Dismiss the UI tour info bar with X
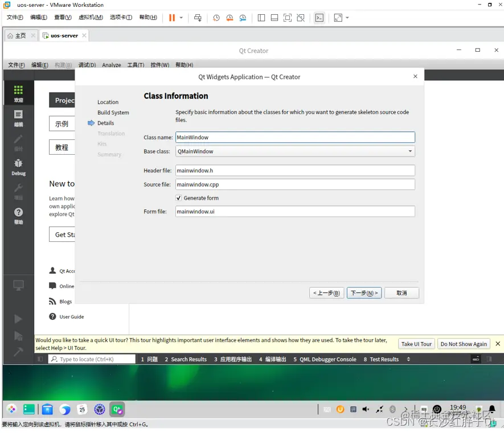This screenshot has width=504, height=433. tap(498, 344)
